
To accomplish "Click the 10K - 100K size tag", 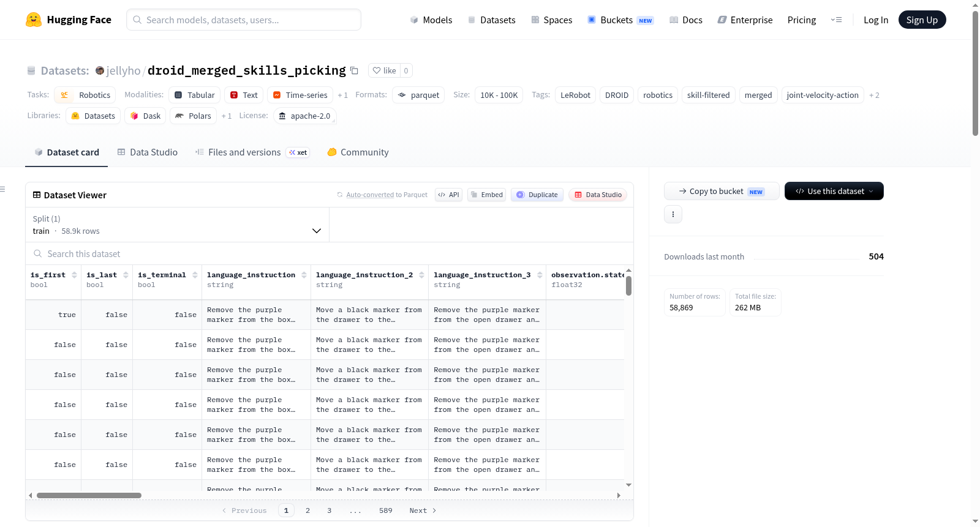I will (x=499, y=95).
